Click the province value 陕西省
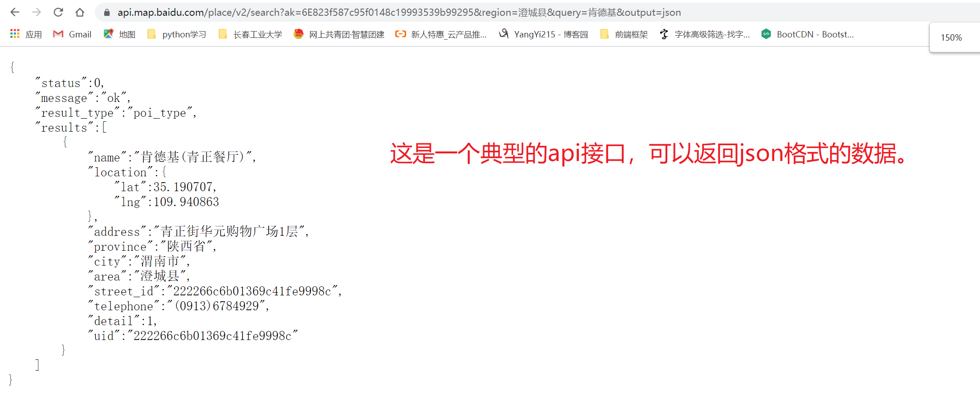The height and width of the screenshot is (409, 980). [186, 246]
